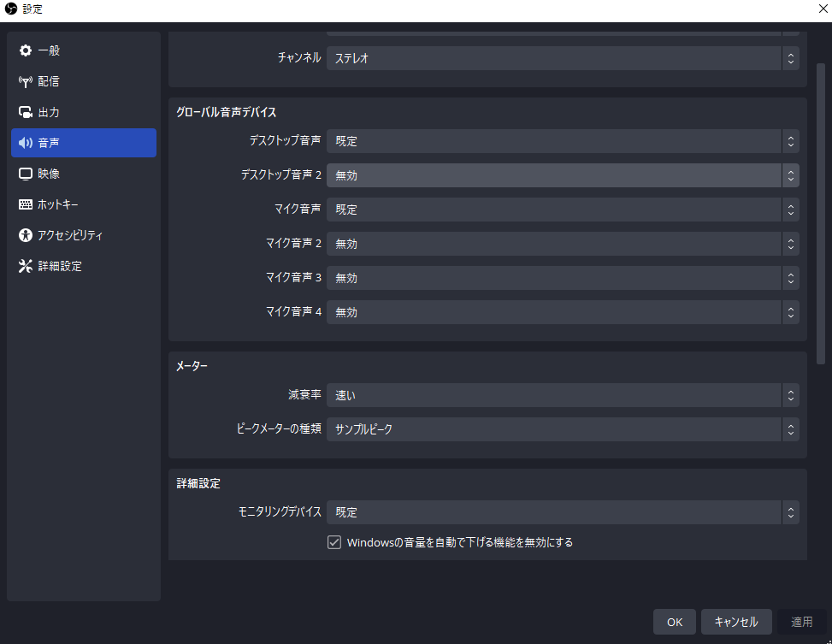This screenshot has height=644, width=832.
Task: Select the 配信 broadcast antenna icon
Action: point(26,81)
